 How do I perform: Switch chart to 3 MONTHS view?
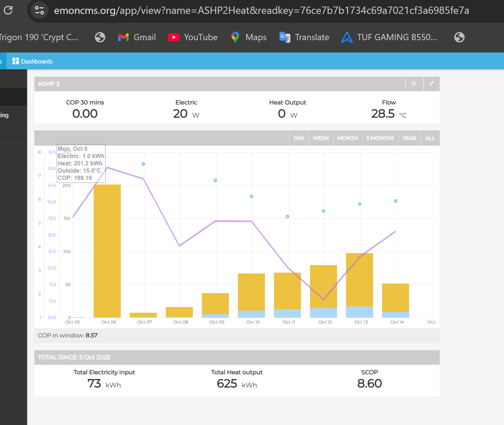tap(380, 138)
